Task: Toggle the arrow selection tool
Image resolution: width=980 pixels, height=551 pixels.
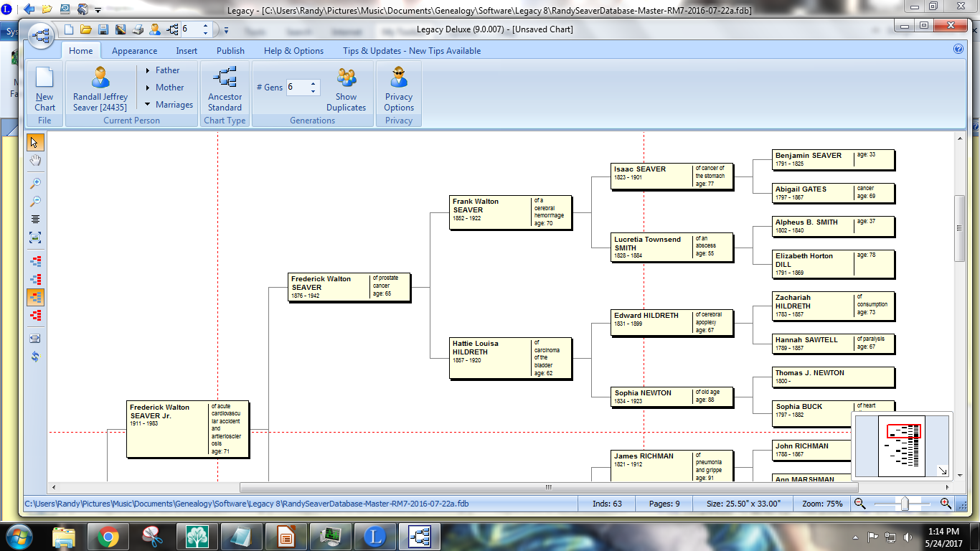Action: [35, 142]
